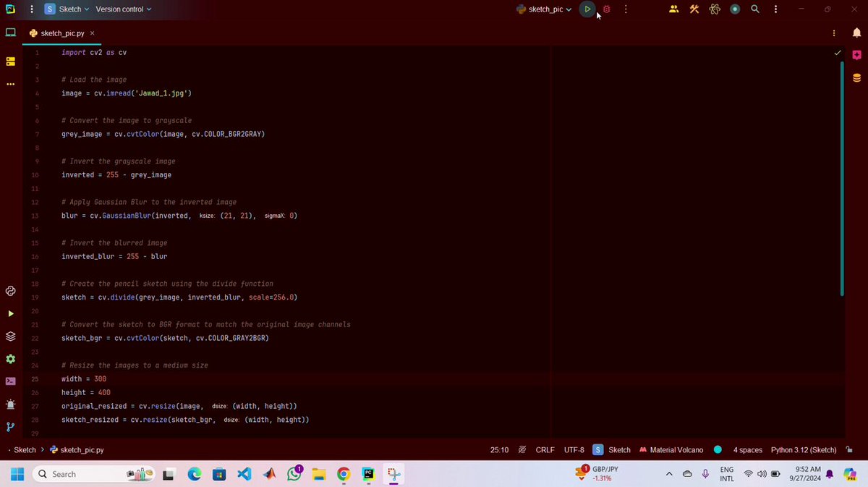Run sketch_pic with the green Run button

(x=587, y=9)
